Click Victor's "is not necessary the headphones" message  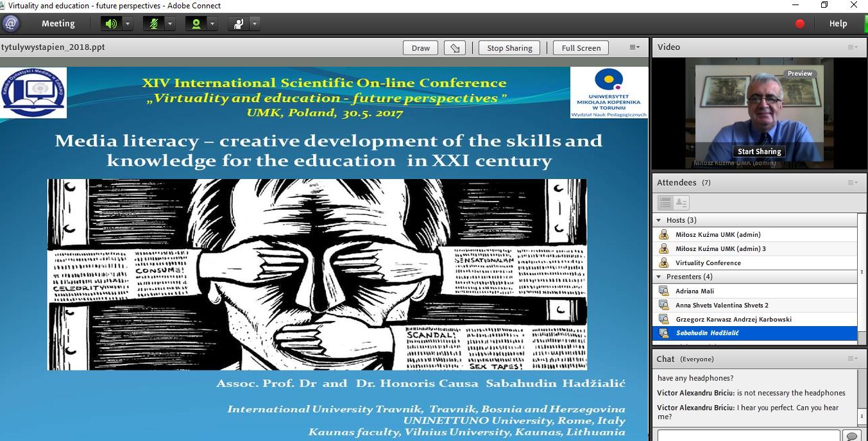click(751, 393)
